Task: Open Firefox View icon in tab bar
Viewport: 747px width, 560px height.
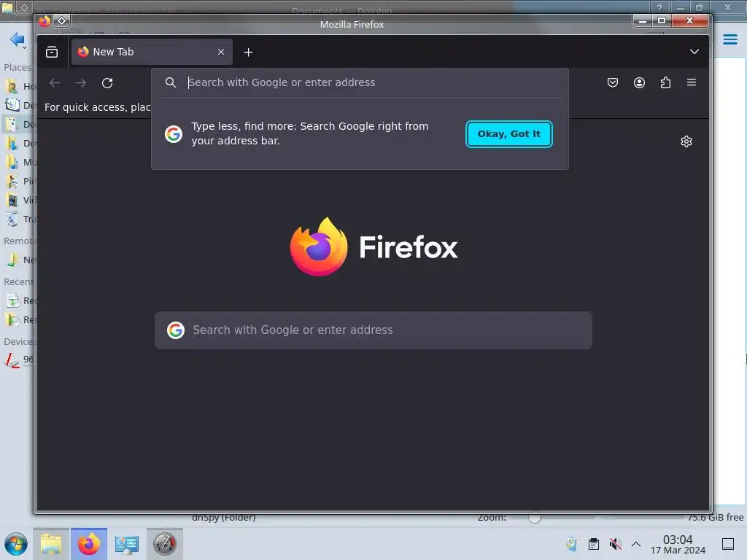Action: point(52,52)
